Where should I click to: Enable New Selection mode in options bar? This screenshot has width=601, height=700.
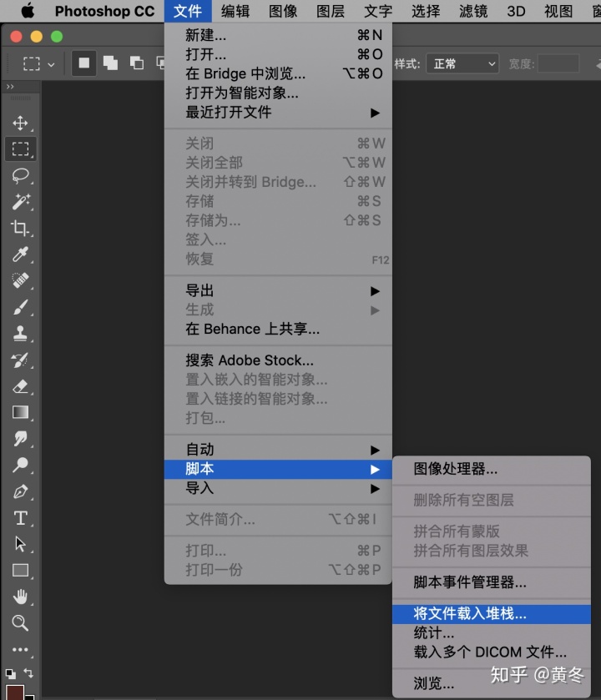tap(84, 63)
